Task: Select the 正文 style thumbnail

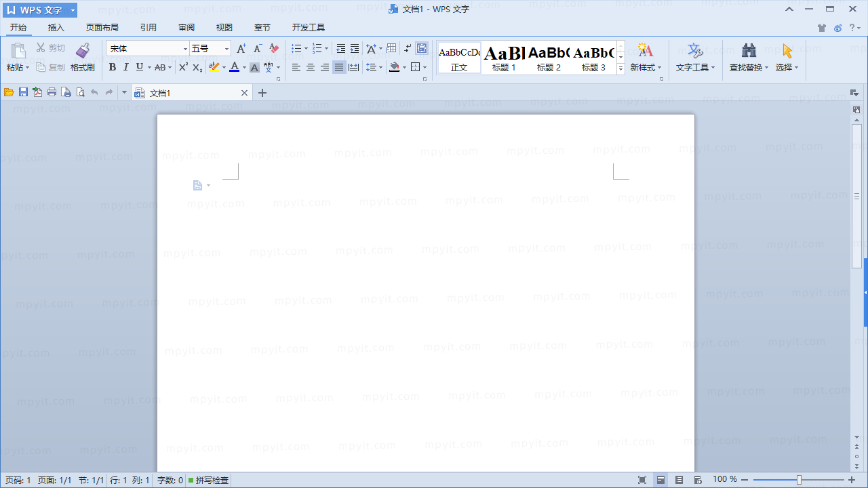Action: [459, 58]
